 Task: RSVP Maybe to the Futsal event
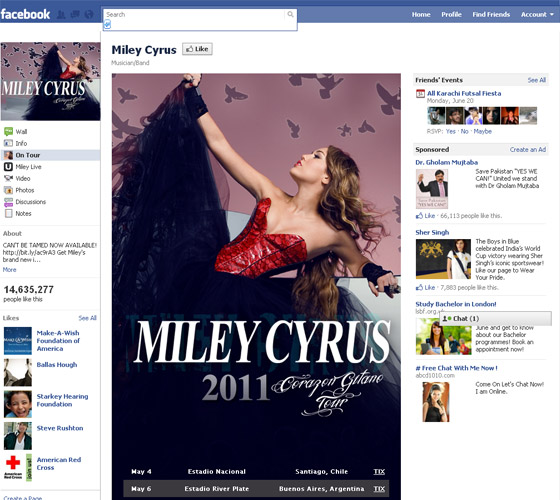482,131
